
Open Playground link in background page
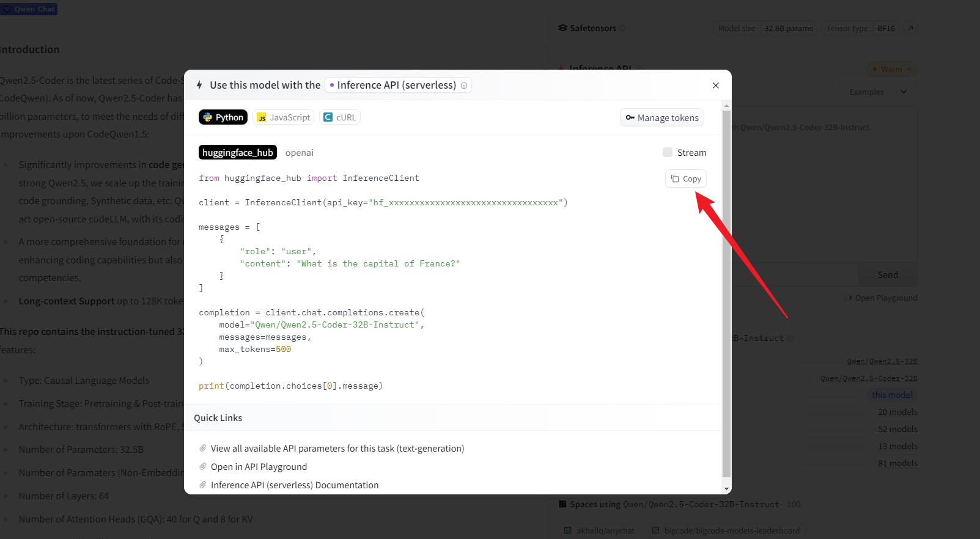tap(882, 298)
